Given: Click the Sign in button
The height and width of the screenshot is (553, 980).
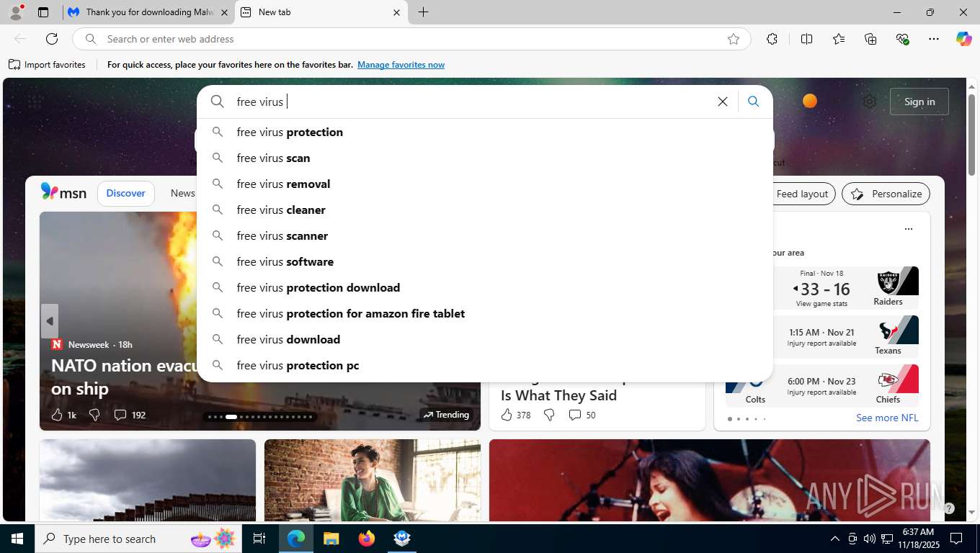Looking at the screenshot, I should click(919, 102).
